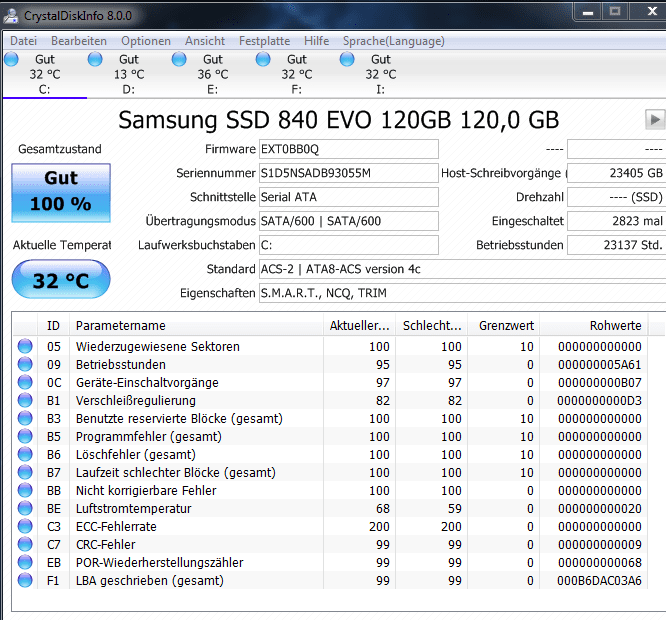
Task: Select drive I: status tab
Action: pyautogui.click(x=381, y=74)
